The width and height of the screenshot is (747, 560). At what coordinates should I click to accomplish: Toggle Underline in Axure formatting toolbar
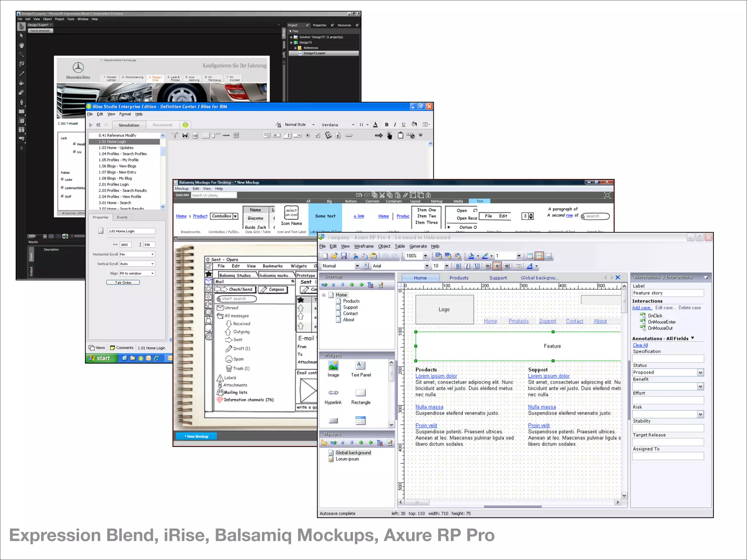click(476, 266)
